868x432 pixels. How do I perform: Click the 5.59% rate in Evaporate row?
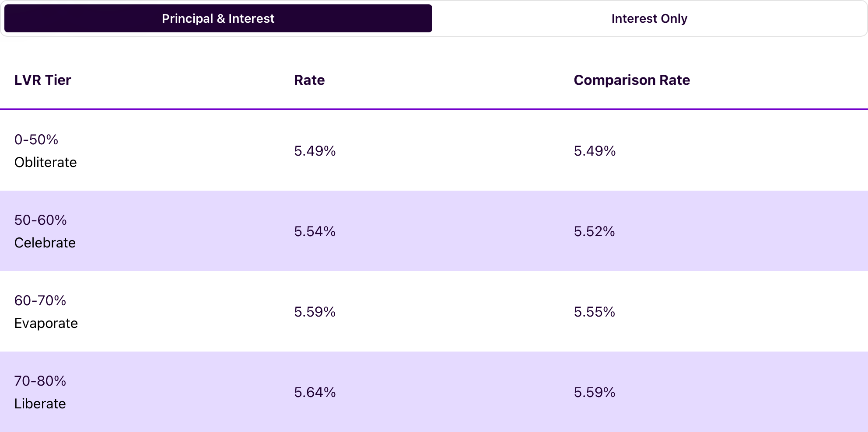[315, 312]
